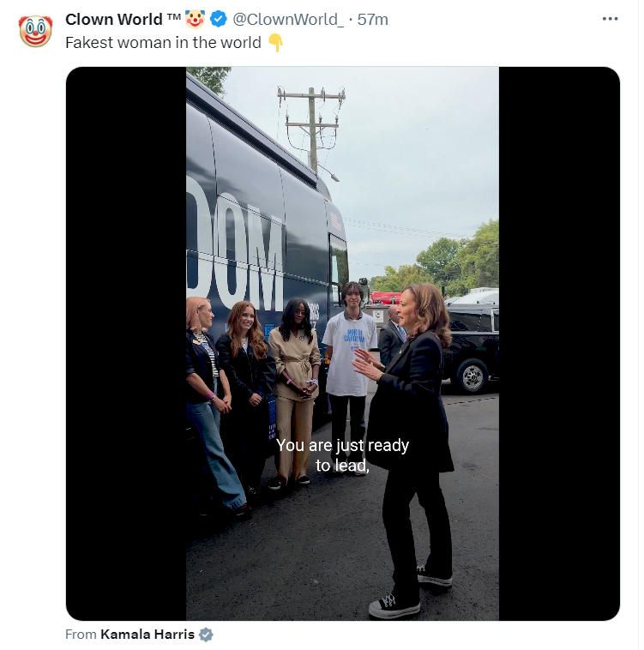Open the Kamala Harris source link
Image resolution: width=644 pixels, height=650 pixels.
(147, 635)
